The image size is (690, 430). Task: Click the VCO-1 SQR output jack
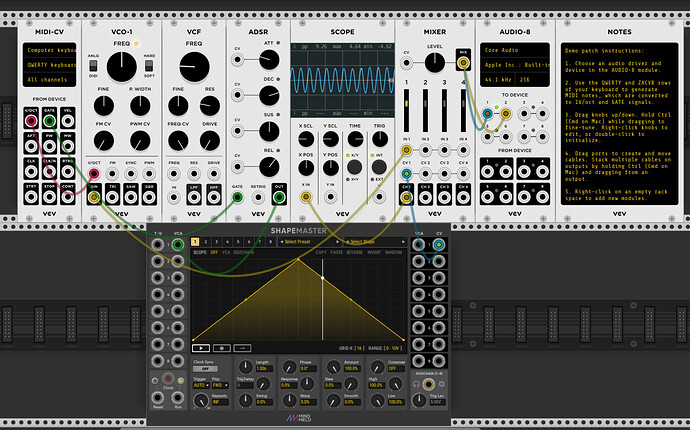[149, 197]
